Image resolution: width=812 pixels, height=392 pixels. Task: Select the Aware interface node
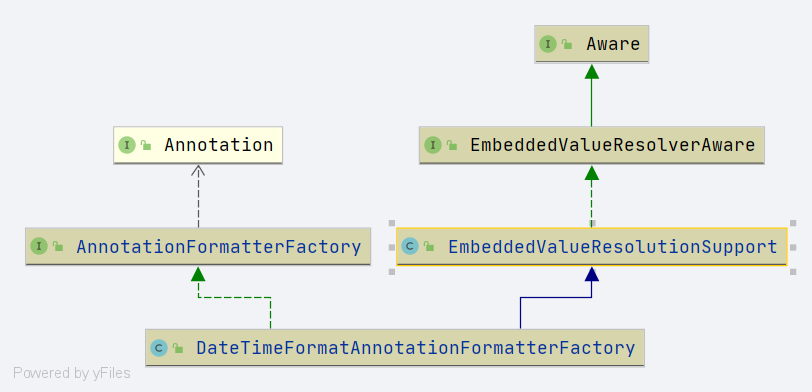591,45
